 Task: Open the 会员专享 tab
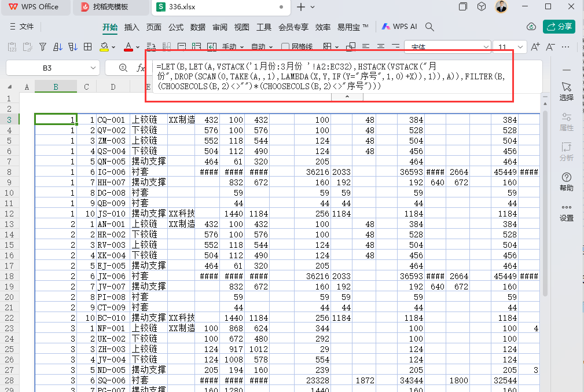coord(293,27)
